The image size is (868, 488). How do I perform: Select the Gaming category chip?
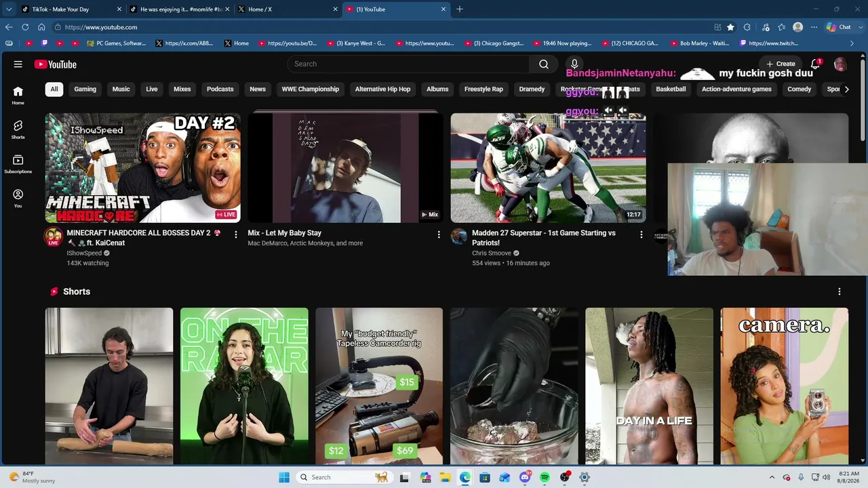[x=85, y=89]
